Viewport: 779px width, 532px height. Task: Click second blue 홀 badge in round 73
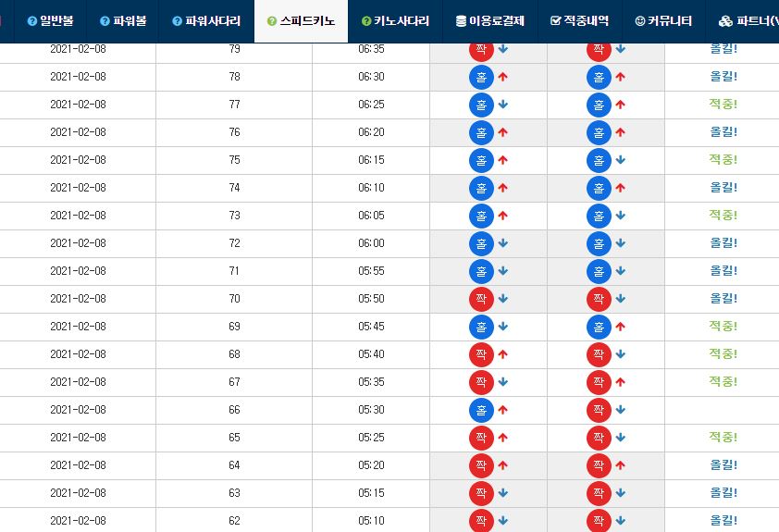[x=599, y=217]
